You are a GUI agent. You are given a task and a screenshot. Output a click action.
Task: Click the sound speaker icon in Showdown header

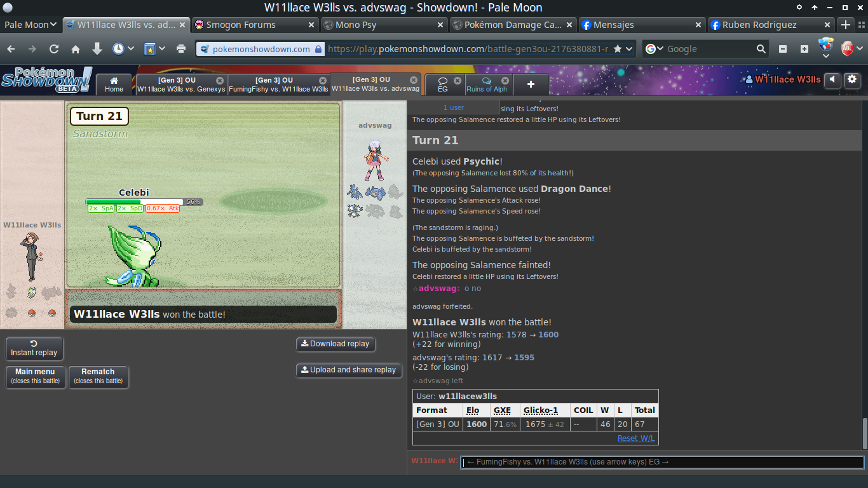[832, 79]
